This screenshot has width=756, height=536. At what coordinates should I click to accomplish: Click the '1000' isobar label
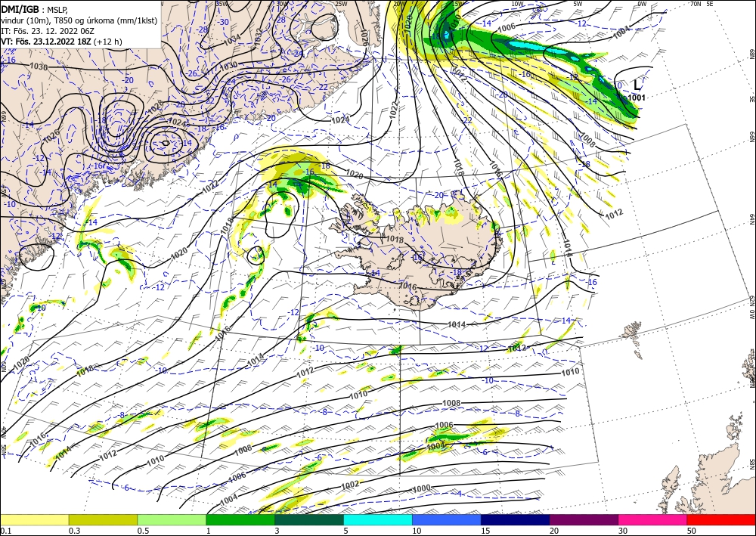point(421,488)
